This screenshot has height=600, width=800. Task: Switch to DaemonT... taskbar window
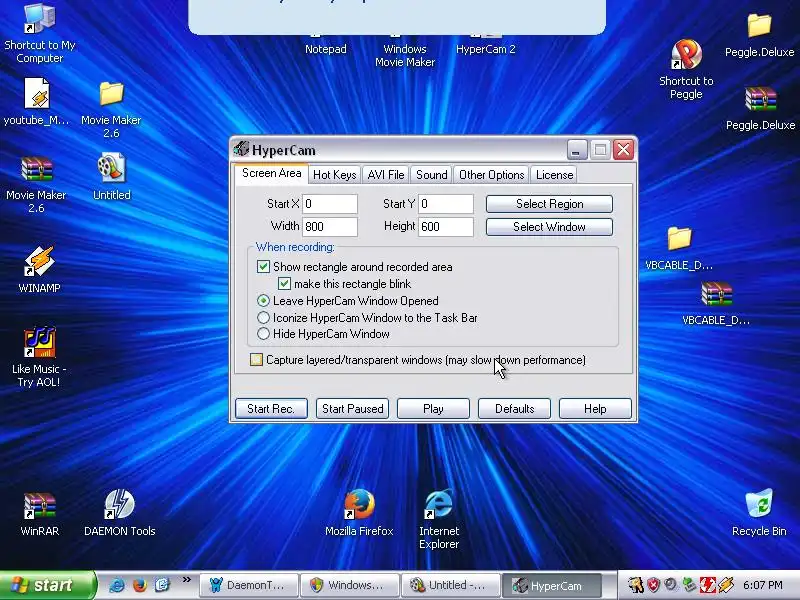pos(247,585)
